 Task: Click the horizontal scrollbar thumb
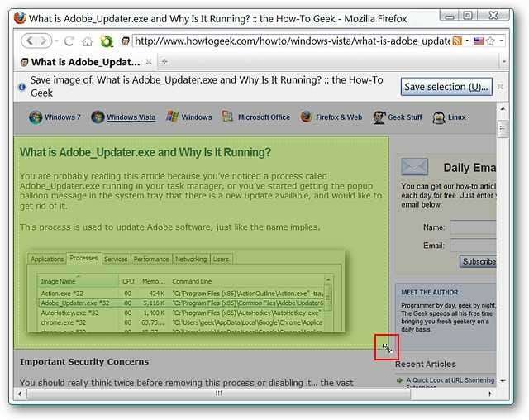[218, 394]
